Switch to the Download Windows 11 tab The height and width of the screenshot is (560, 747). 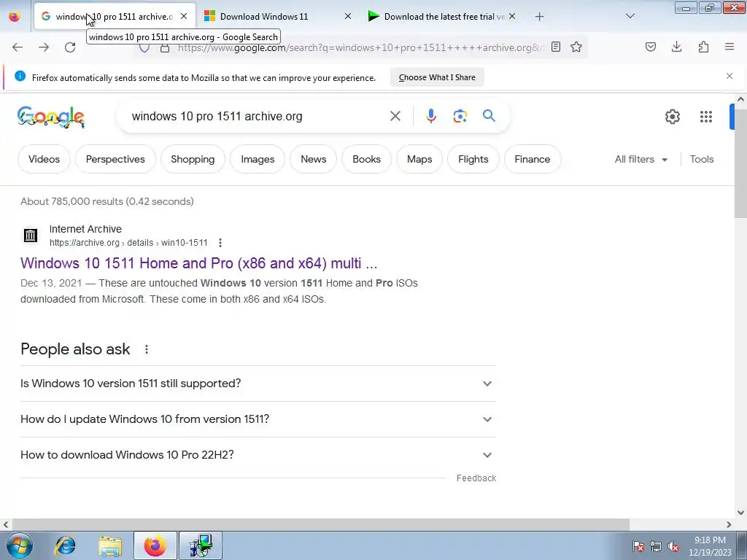point(278,17)
